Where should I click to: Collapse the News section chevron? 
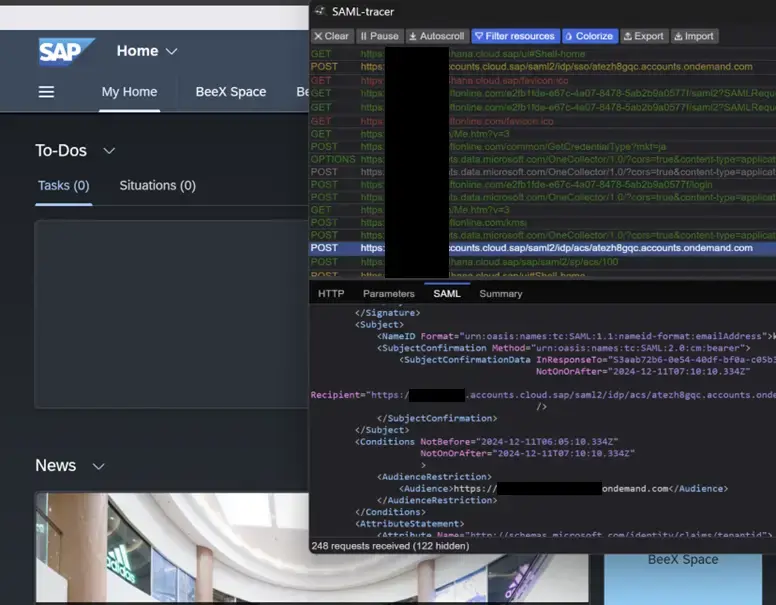tap(98, 466)
